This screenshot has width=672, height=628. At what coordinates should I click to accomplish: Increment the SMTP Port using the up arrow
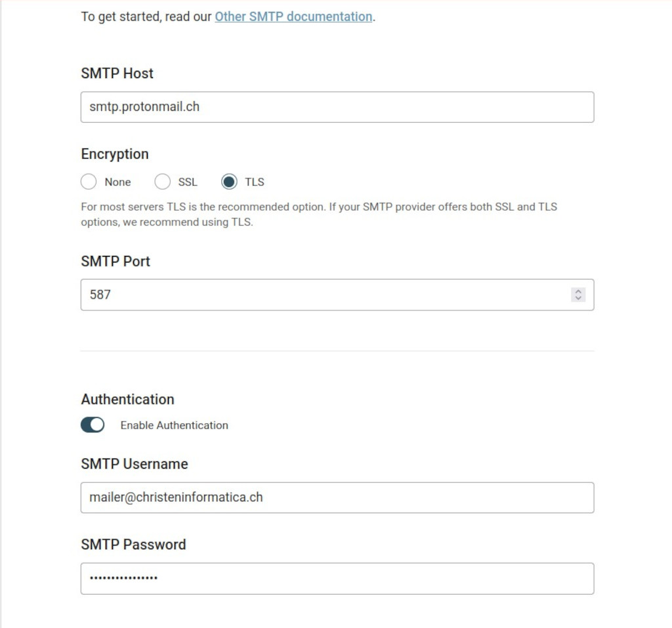click(578, 291)
